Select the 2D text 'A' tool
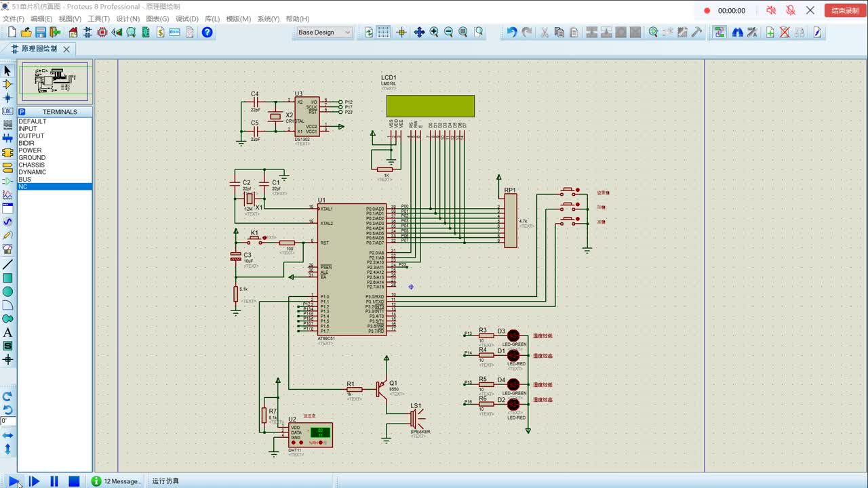 (x=7, y=333)
